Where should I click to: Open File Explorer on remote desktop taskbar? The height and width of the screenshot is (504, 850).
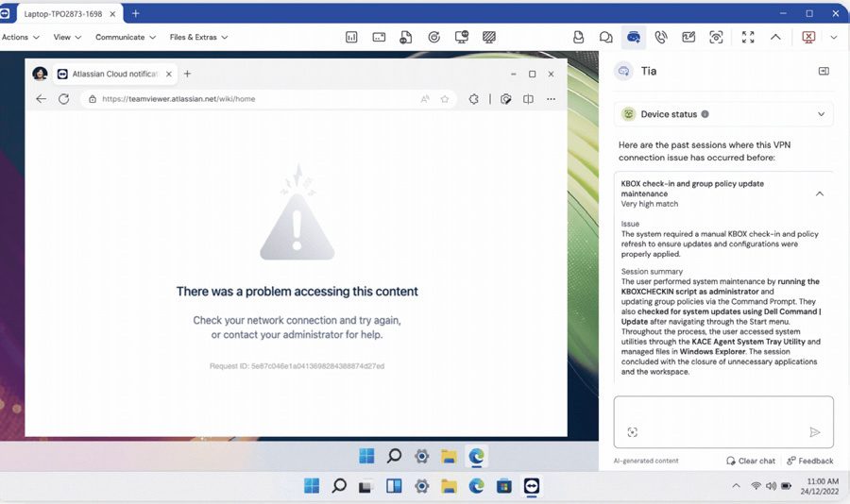click(449, 456)
